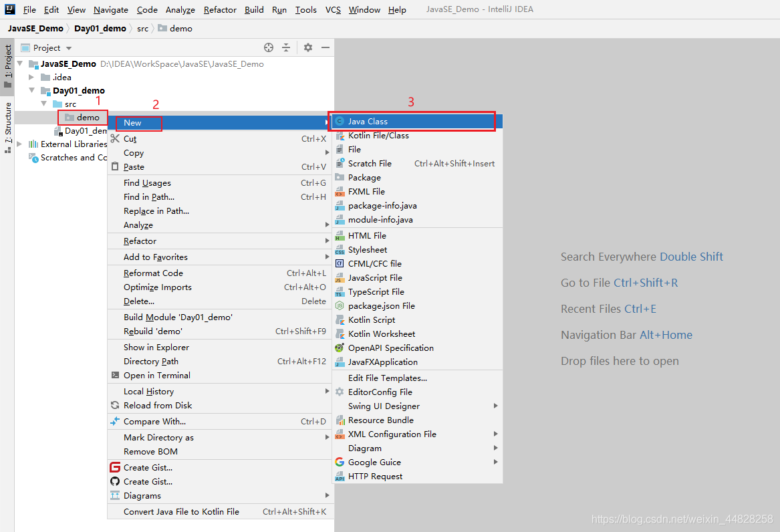Viewport: 780px width, 532px height.
Task: Click the HTML File icon
Action: [340, 236]
